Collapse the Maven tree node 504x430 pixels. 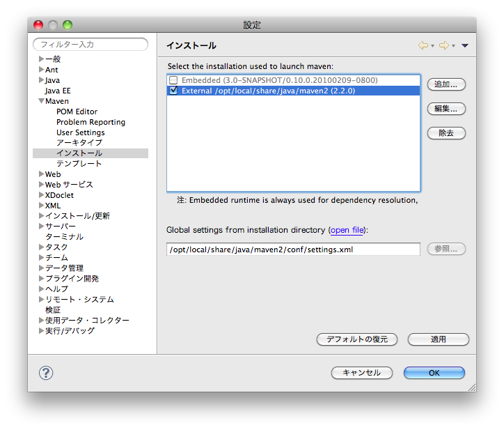41,101
